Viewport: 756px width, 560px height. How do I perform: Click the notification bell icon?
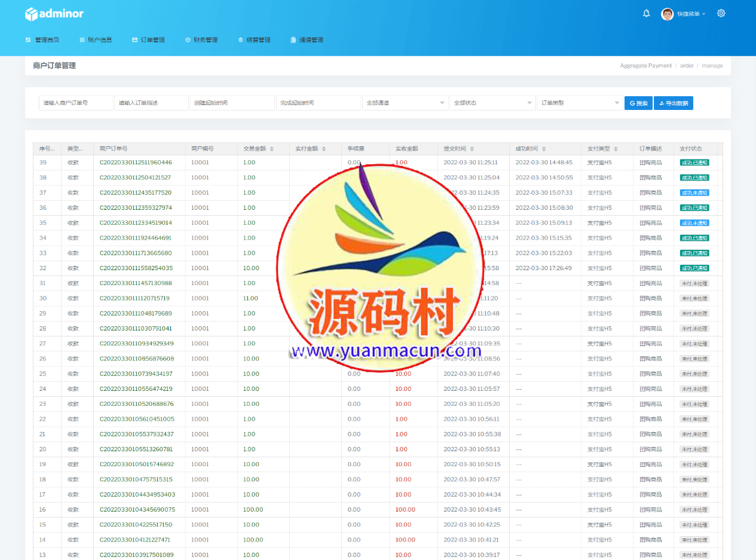(x=646, y=13)
